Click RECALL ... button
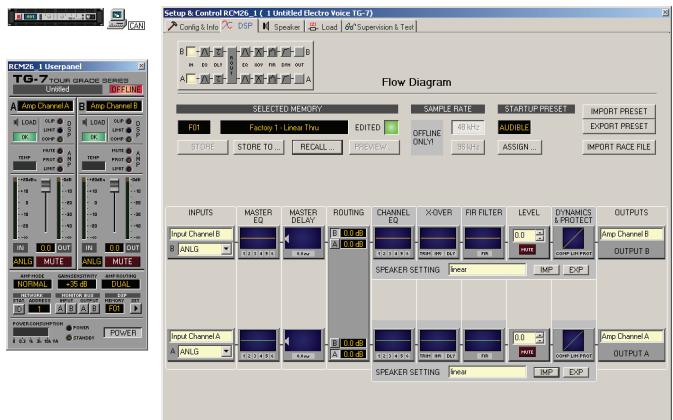673x420 pixels. 317,147
